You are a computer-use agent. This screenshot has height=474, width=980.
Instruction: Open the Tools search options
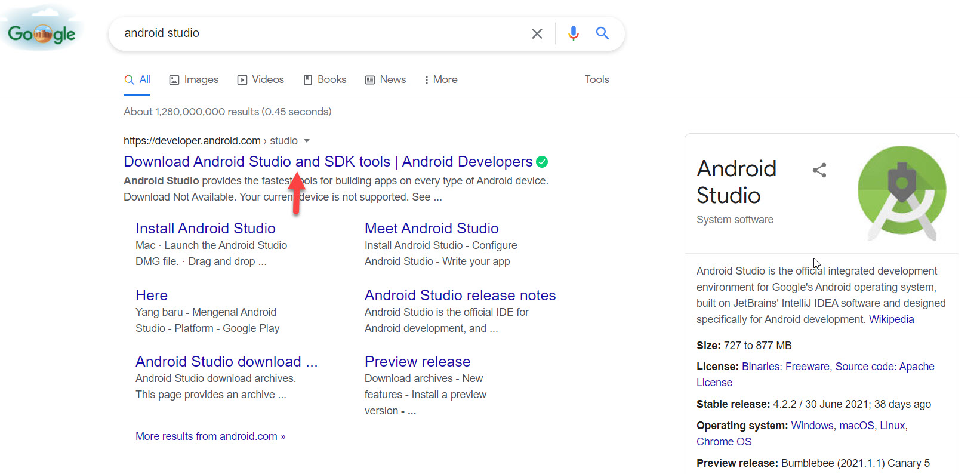click(597, 79)
